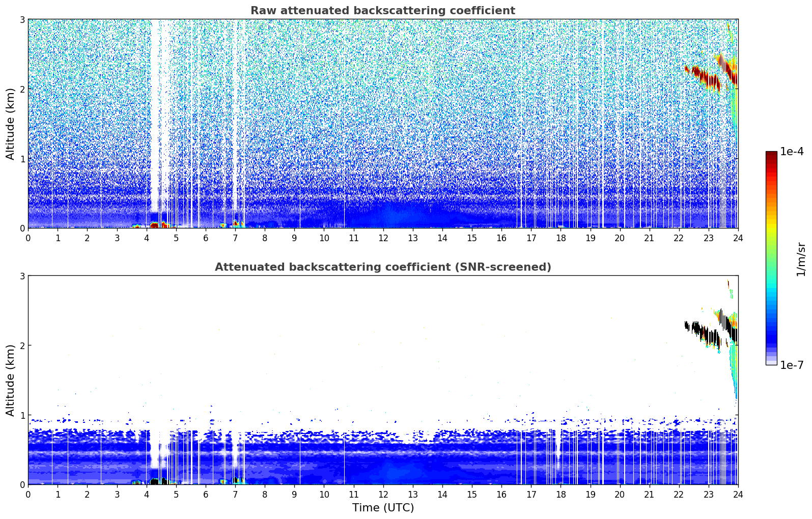This screenshot has height=519, width=812.
Task: Click the pale blue bottom of the colorbar
Action: click(771, 361)
